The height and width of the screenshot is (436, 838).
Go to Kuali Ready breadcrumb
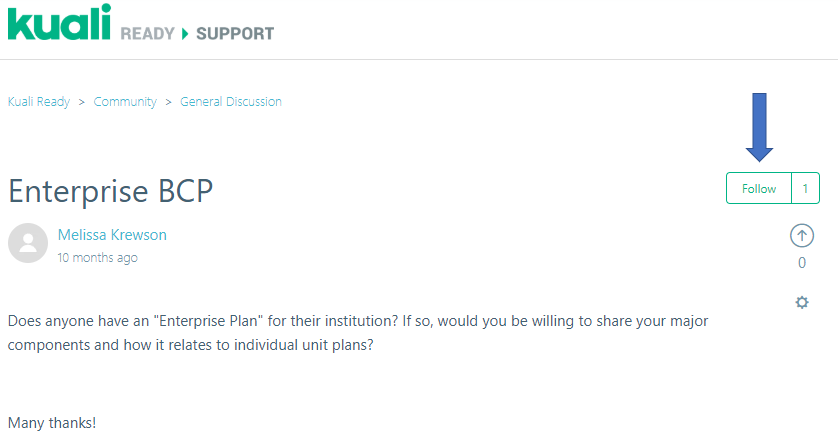pyautogui.click(x=39, y=102)
